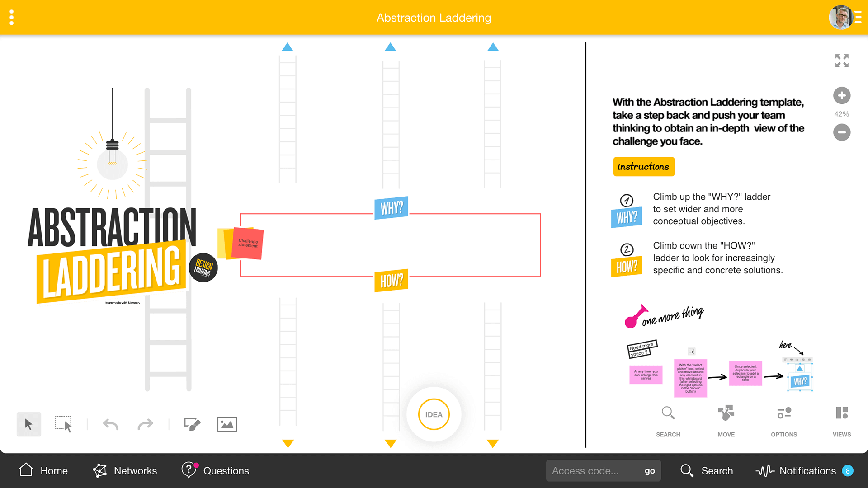Enter fullscreen with the expand arrows icon

point(841,61)
